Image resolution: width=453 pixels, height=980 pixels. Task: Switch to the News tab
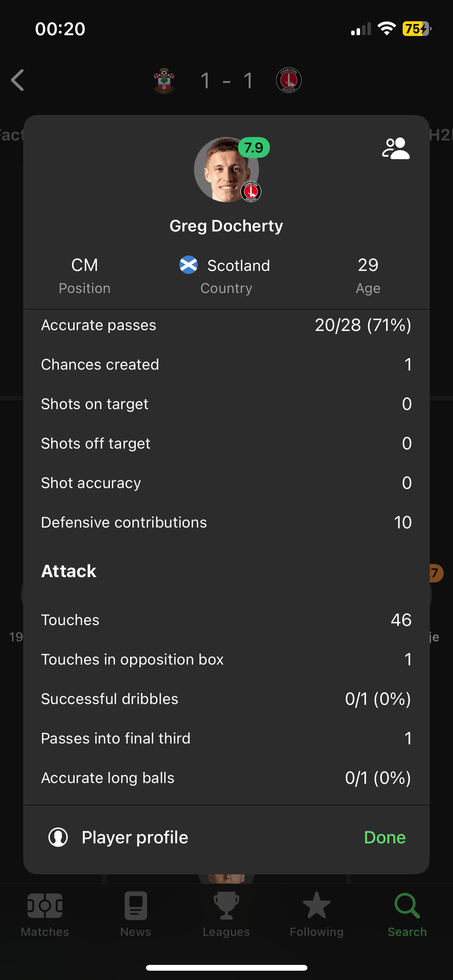tap(136, 914)
